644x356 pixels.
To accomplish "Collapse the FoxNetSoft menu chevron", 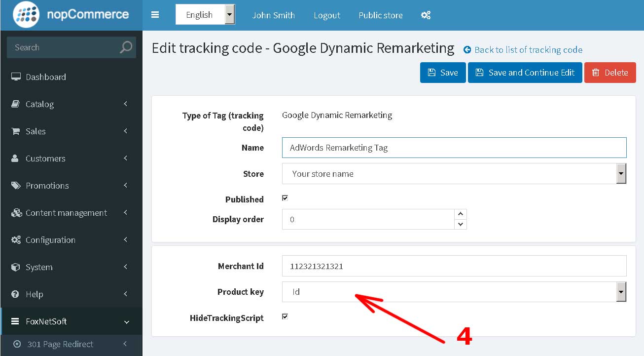I will click(x=127, y=322).
